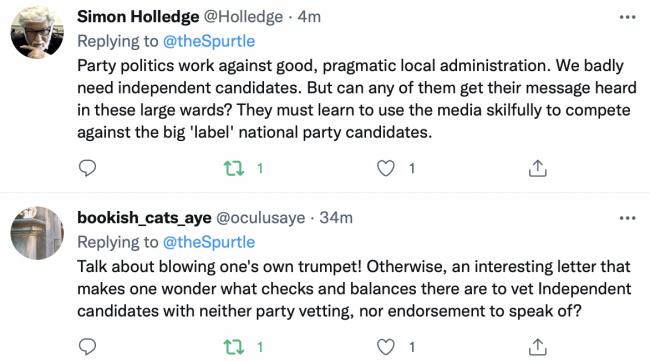650x362 pixels.
Task: Open @theSpurtle link in Simon Holledge's reply
Action: click(x=209, y=41)
